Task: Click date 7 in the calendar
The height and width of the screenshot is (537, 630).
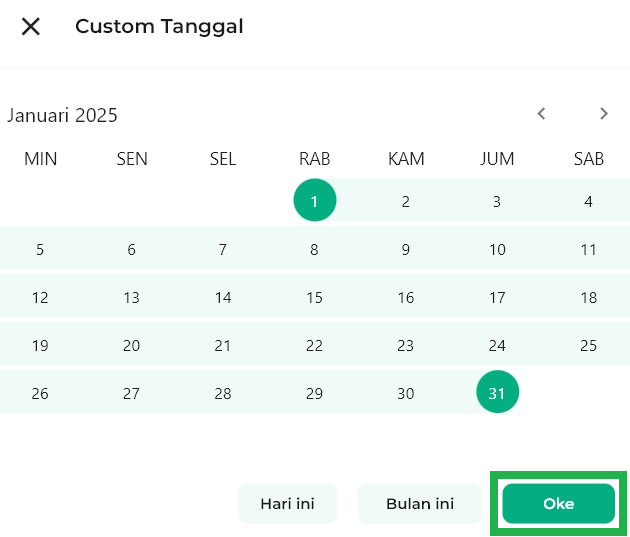Action: [x=223, y=250]
